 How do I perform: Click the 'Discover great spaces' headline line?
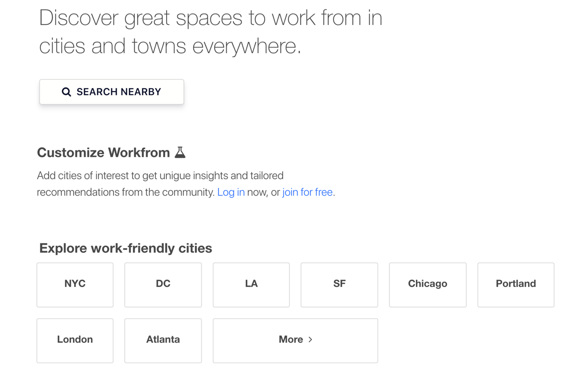coord(211,18)
